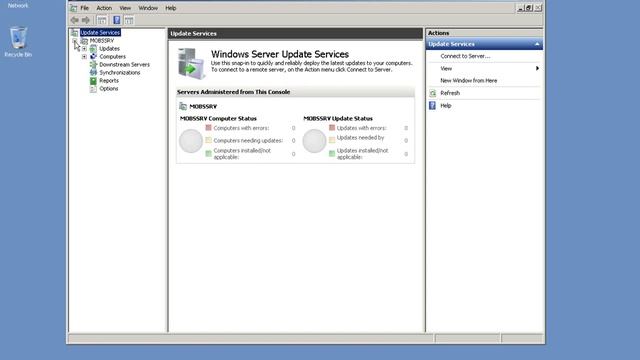Image resolution: width=640 pixels, height=360 pixels.
Task: Select the Update Services root tree item
Action: pos(100,33)
